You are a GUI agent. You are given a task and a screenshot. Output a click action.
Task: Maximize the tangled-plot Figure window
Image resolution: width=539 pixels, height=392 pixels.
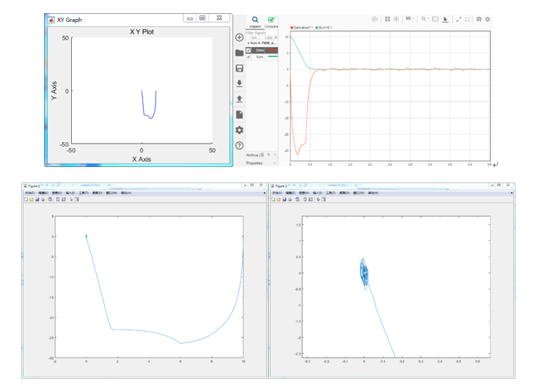(x=499, y=185)
